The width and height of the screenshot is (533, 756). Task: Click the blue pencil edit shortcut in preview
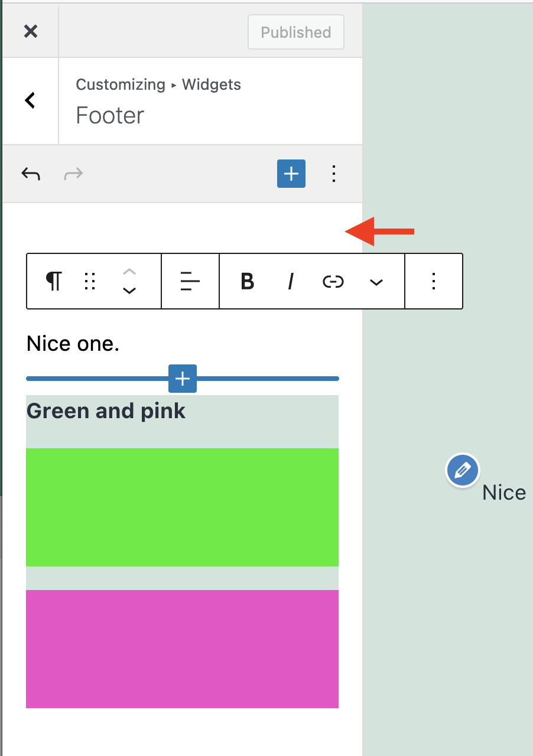(x=463, y=471)
